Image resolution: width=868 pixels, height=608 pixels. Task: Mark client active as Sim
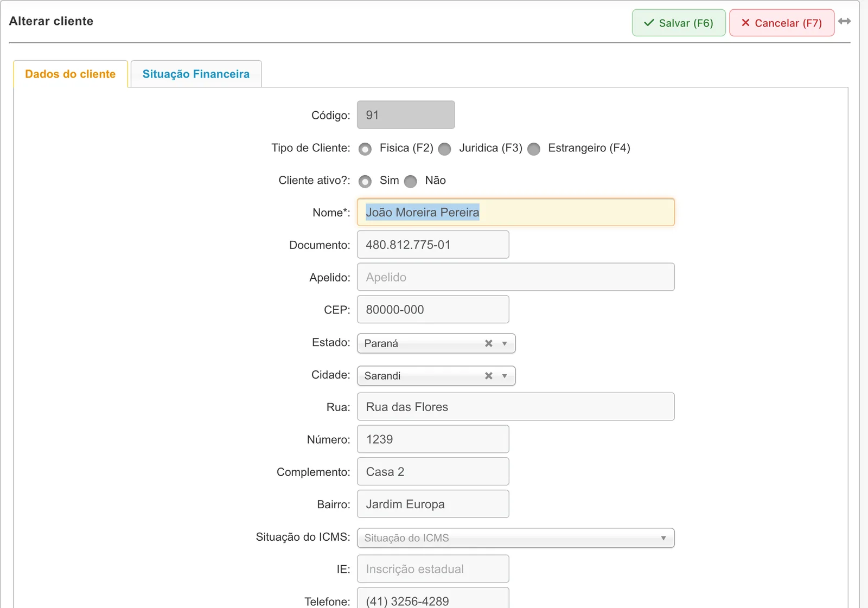pyautogui.click(x=365, y=181)
